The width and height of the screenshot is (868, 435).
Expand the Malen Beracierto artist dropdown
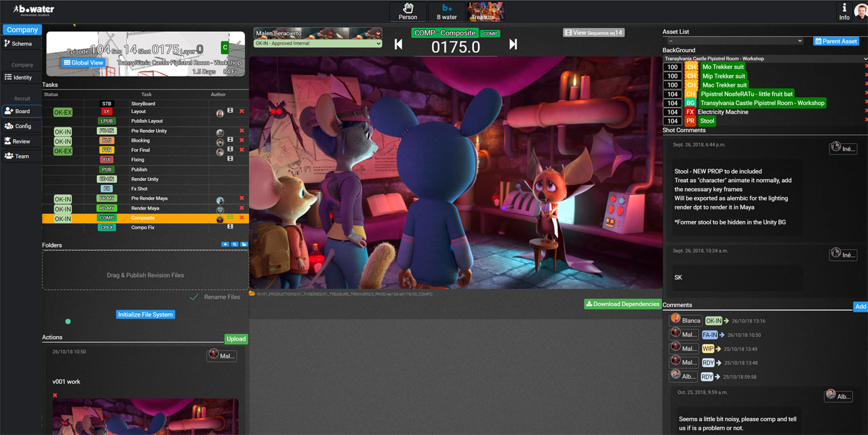coord(318,33)
